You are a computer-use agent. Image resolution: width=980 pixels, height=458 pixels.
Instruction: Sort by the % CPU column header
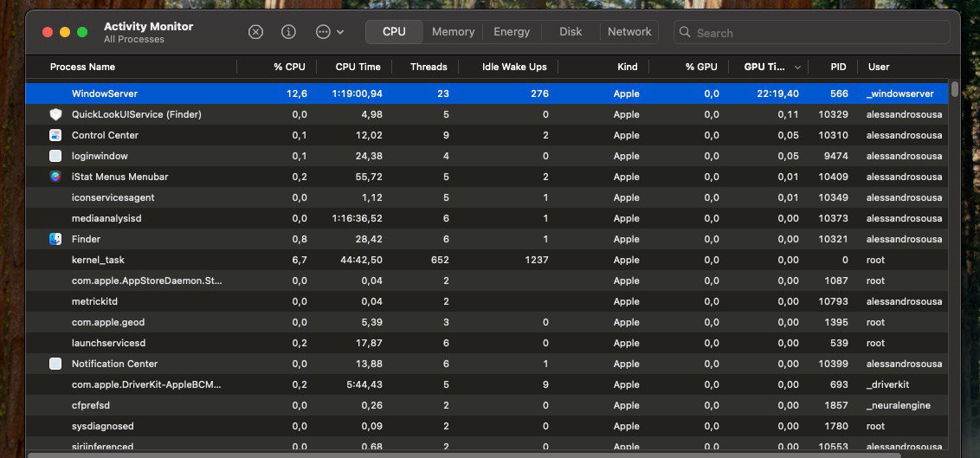pos(289,67)
